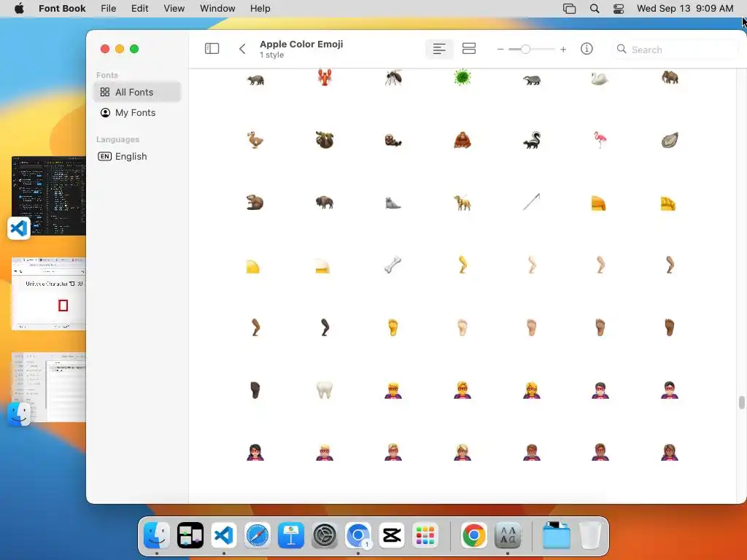Viewport: 747px width, 560px height.
Task: Click the sloth emoji glyph
Action: (x=325, y=140)
